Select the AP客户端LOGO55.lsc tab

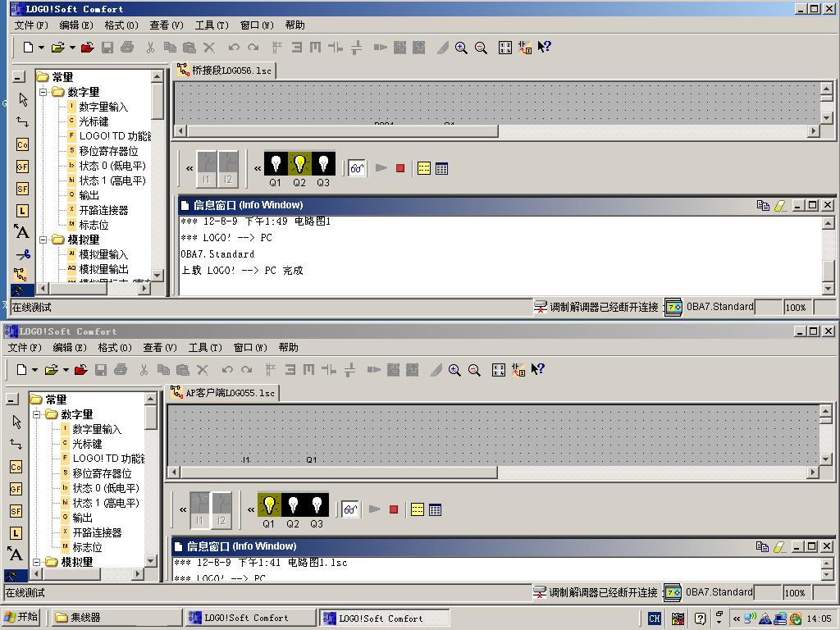tap(224, 393)
